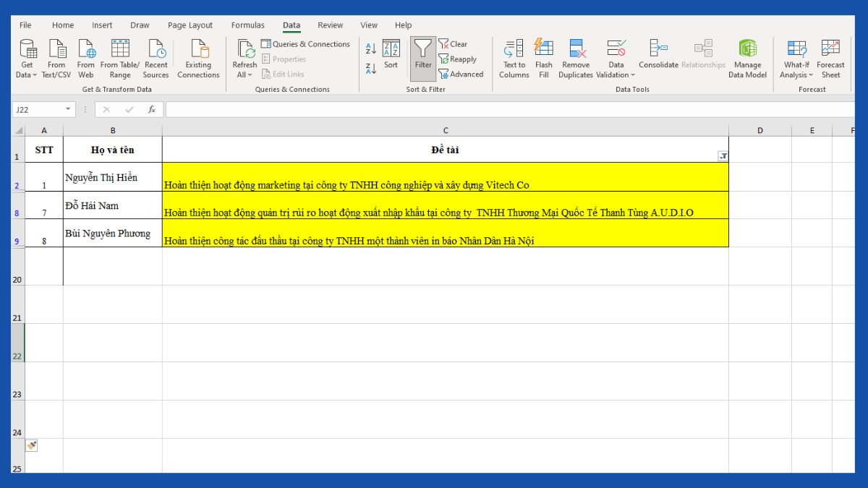The width and height of the screenshot is (868, 488).
Task: Click Reapply to refresh the filter
Action: click(x=459, y=59)
